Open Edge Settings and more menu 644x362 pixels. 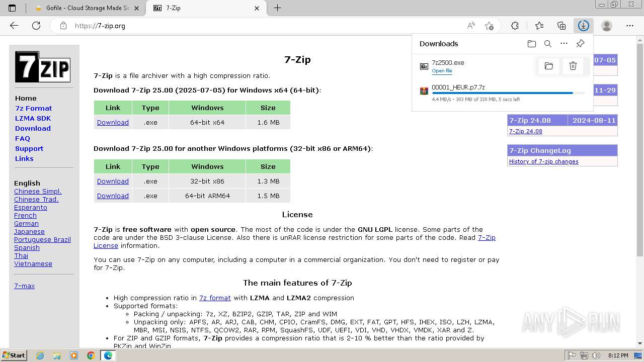[x=630, y=26]
